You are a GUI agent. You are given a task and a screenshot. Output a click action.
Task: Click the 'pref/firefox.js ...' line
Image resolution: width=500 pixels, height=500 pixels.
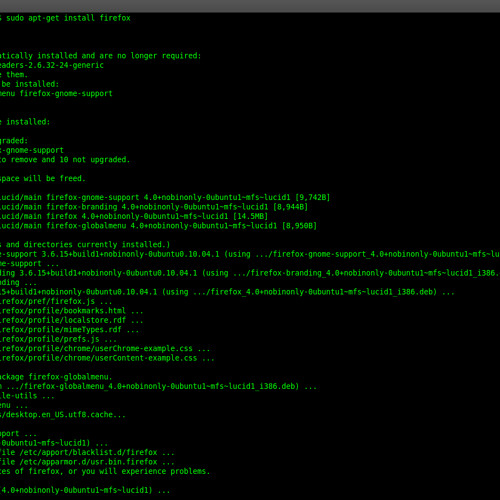click(56, 301)
